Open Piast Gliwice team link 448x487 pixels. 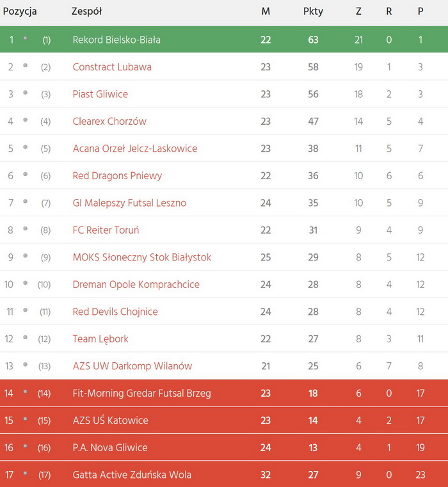tap(100, 94)
